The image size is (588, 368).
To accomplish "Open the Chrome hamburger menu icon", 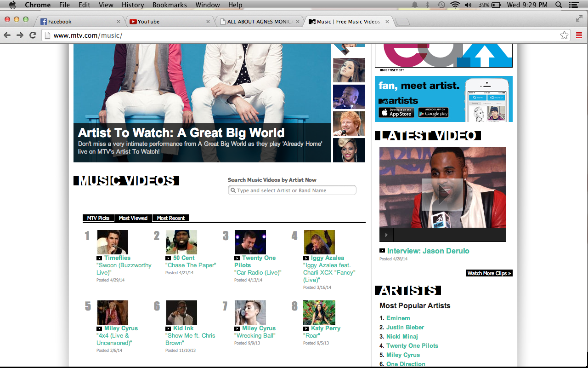I will (x=579, y=35).
